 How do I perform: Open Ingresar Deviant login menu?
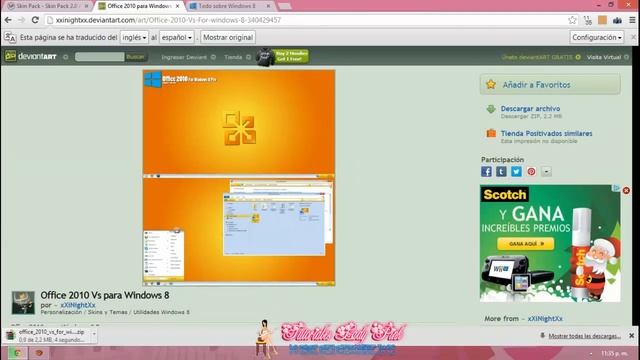click(x=189, y=57)
